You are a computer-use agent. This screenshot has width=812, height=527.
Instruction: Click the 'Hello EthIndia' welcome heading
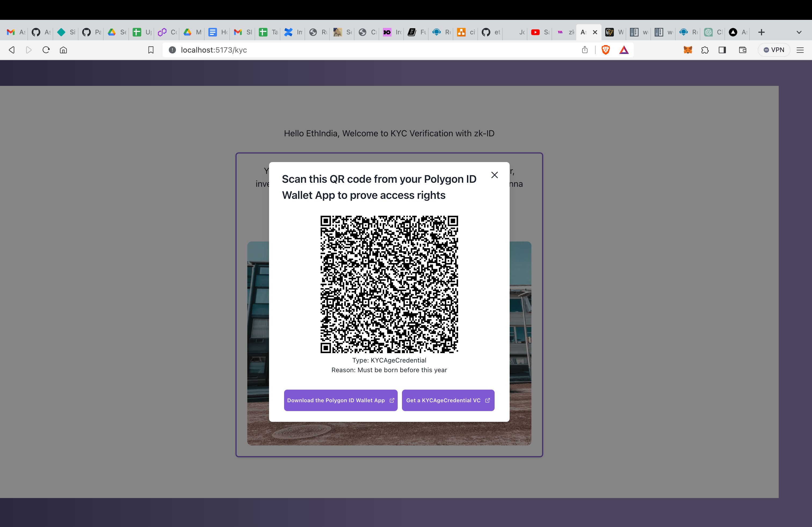point(389,133)
